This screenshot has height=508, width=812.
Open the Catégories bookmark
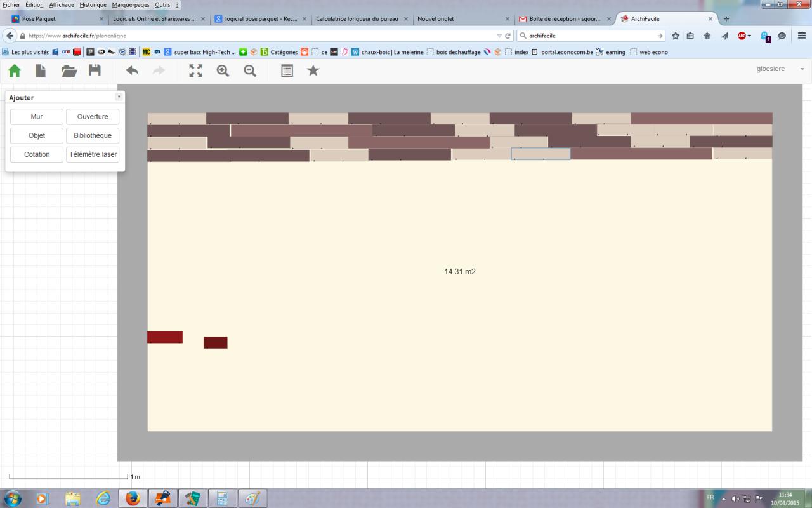279,52
